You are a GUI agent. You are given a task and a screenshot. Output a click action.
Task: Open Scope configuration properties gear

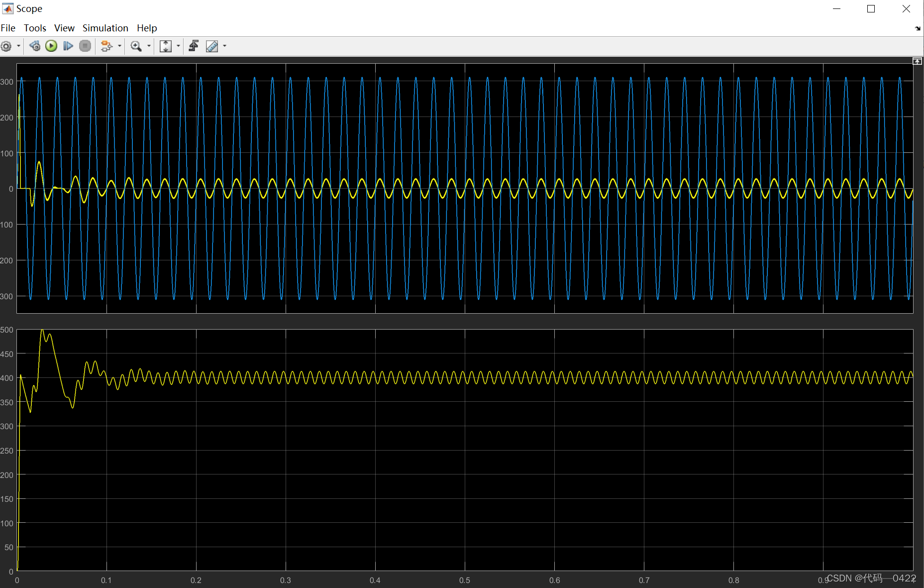pyautogui.click(x=6, y=46)
